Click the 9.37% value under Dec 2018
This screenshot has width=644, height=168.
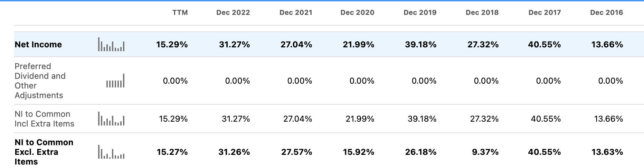tap(485, 152)
